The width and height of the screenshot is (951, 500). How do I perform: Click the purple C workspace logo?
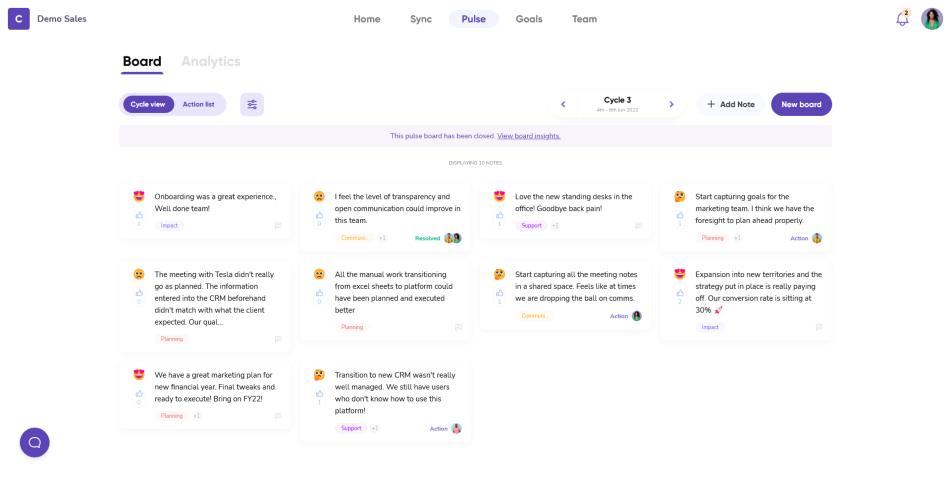click(x=19, y=19)
